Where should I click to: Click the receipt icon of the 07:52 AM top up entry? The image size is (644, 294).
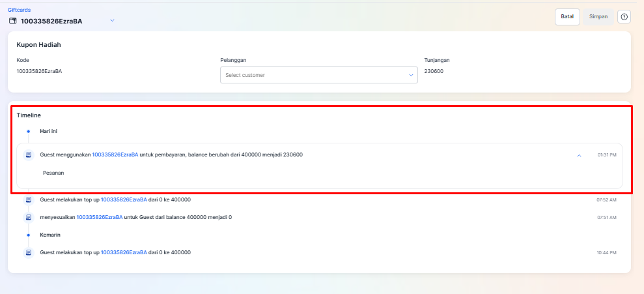[29, 200]
